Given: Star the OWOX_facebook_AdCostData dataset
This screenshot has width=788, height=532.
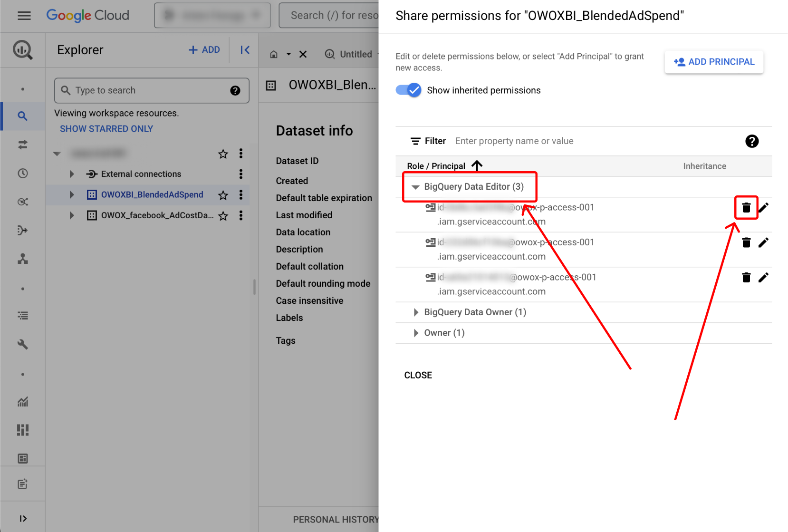Looking at the screenshot, I should [223, 216].
